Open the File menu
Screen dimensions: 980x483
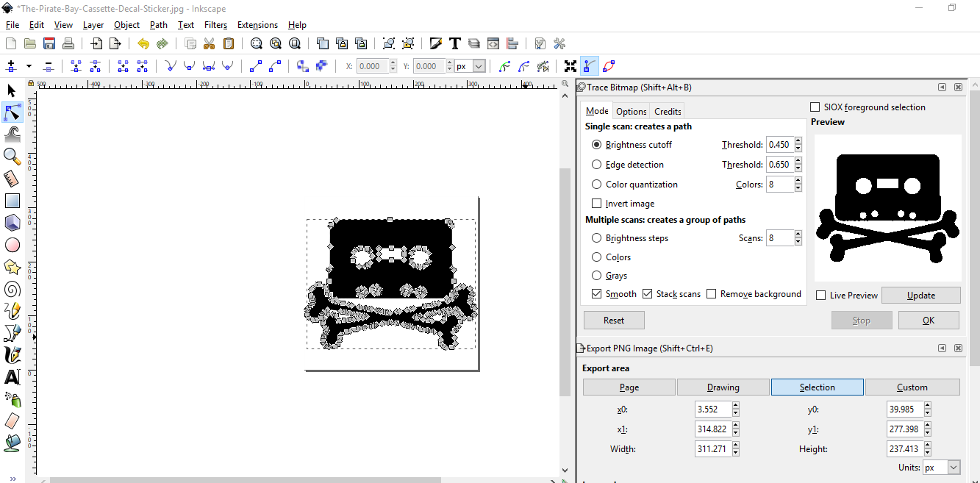[12, 25]
